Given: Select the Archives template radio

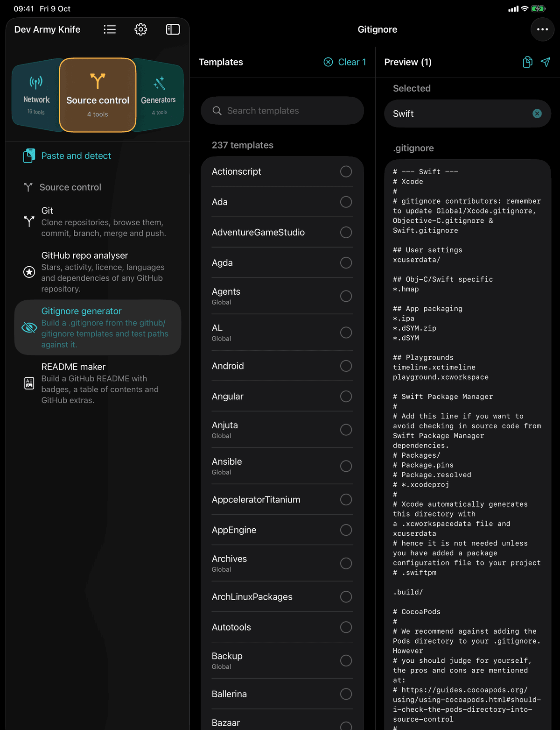Looking at the screenshot, I should [346, 563].
